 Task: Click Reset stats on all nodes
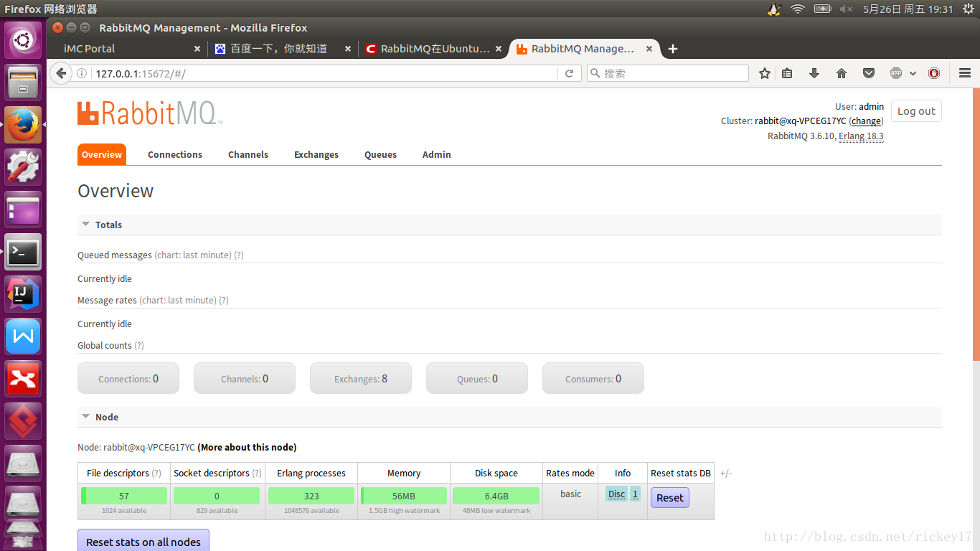tap(143, 542)
